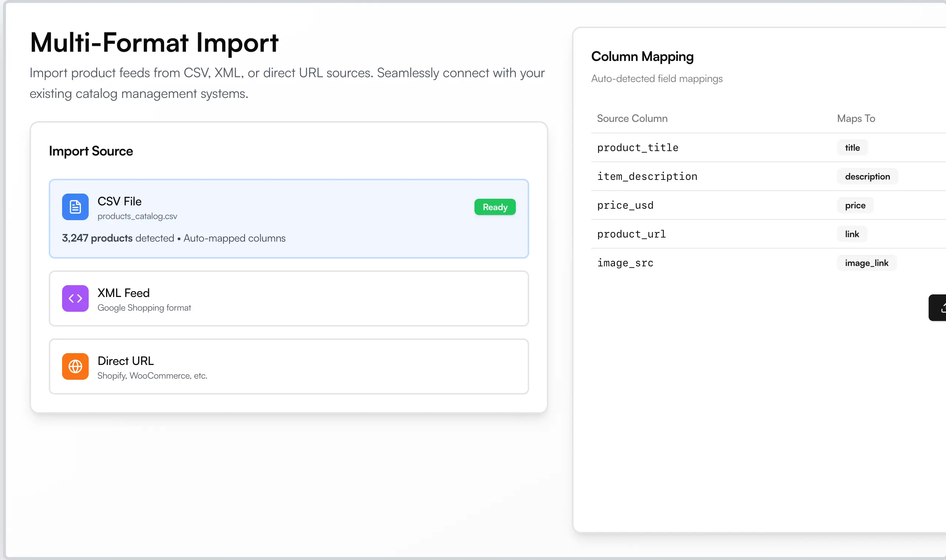Click the Direct URL globe icon
The height and width of the screenshot is (560, 946).
click(x=75, y=366)
